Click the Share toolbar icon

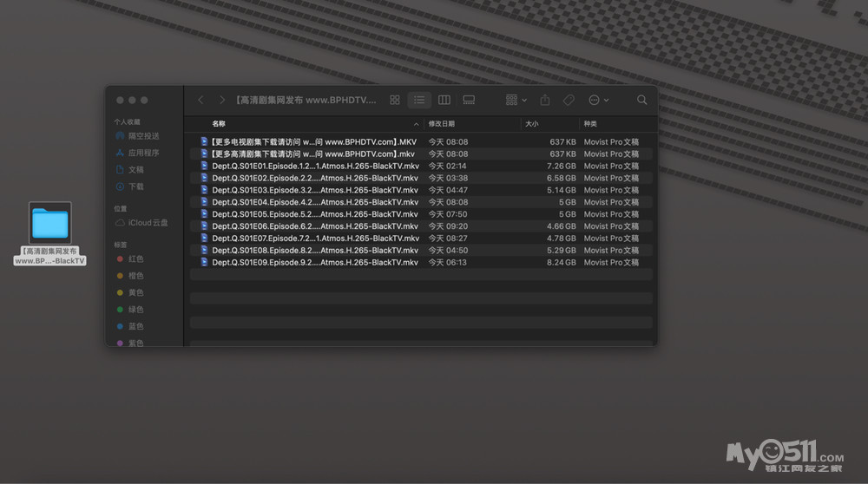pyautogui.click(x=545, y=101)
